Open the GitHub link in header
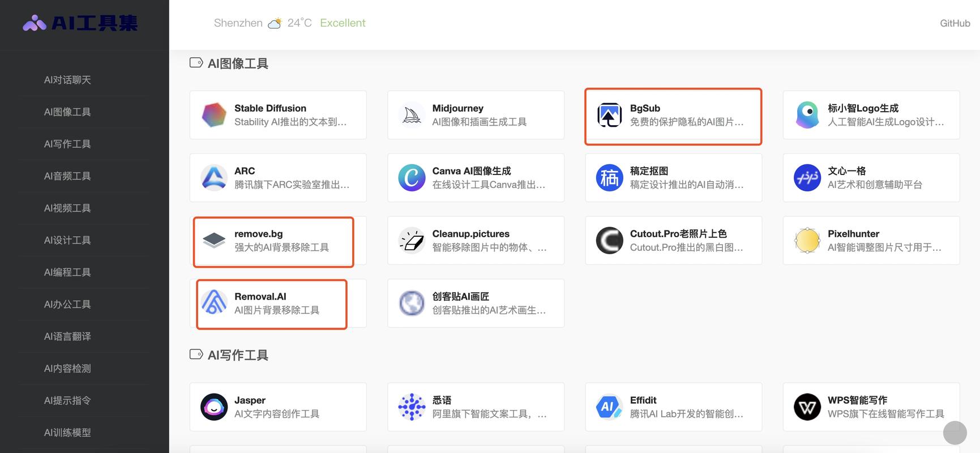Image resolution: width=980 pixels, height=453 pixels. coord(955,23)
